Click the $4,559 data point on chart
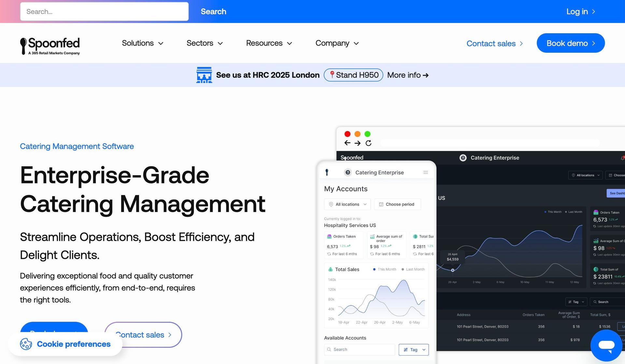The image size is (625, 364). click(452, 270)
